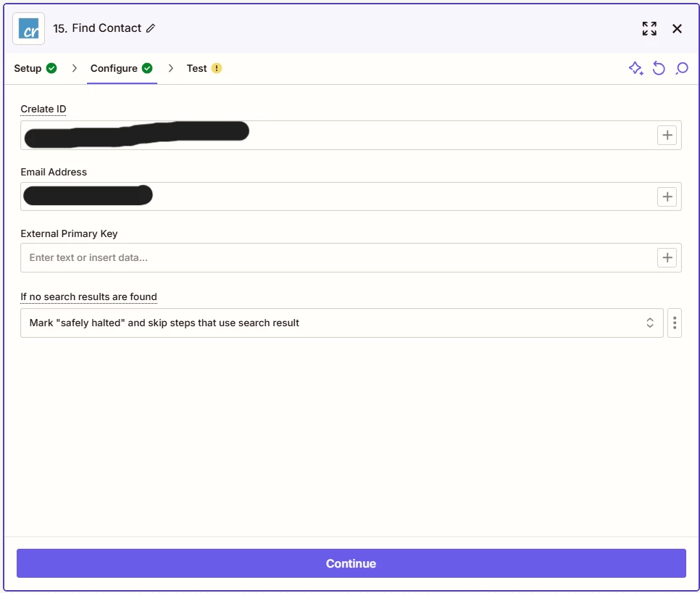This screenshot has width=700, height=593.
Task: Click the Test tab warning indicator
Action: 217,68
